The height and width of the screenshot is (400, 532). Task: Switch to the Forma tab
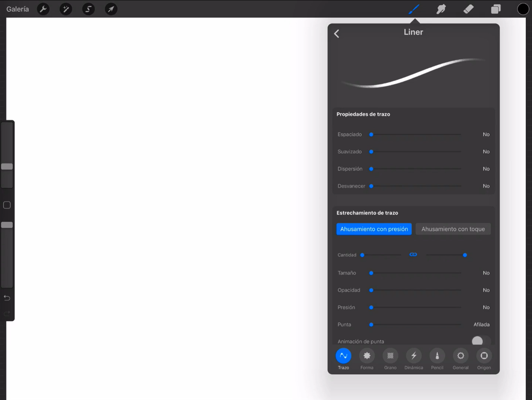pyautogui.click(x=367, y=359)
